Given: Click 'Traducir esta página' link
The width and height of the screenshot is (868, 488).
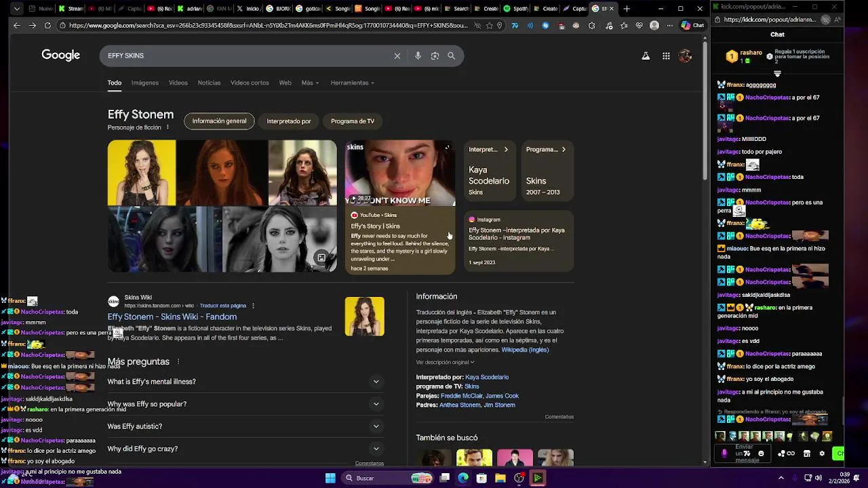Looking at the screenshot, I should pos(223,306).
